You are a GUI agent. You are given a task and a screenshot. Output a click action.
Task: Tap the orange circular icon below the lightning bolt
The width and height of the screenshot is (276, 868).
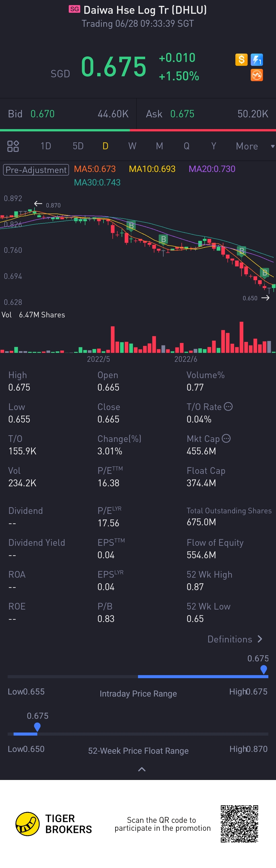click(257, 75)
